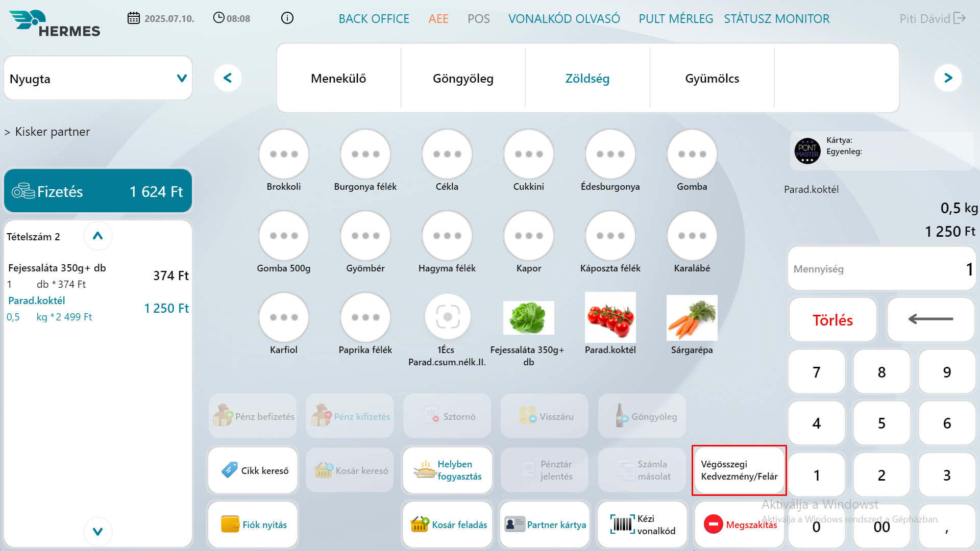Open the Gomba product button

(692, 154)
